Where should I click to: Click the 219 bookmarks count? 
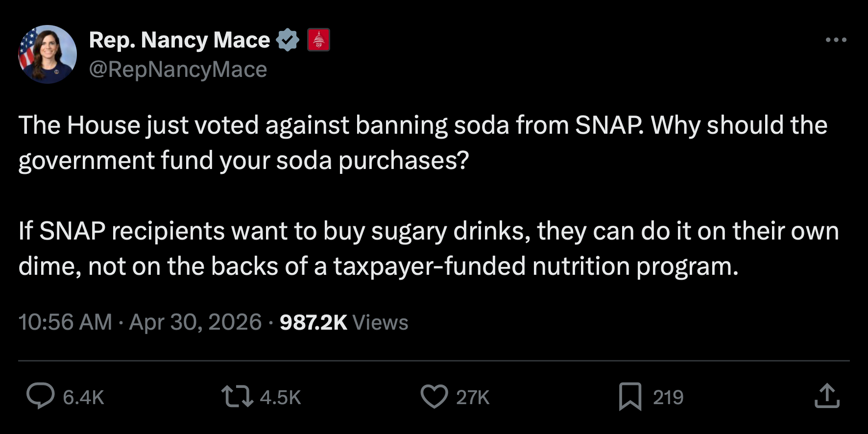click(668, 397)
